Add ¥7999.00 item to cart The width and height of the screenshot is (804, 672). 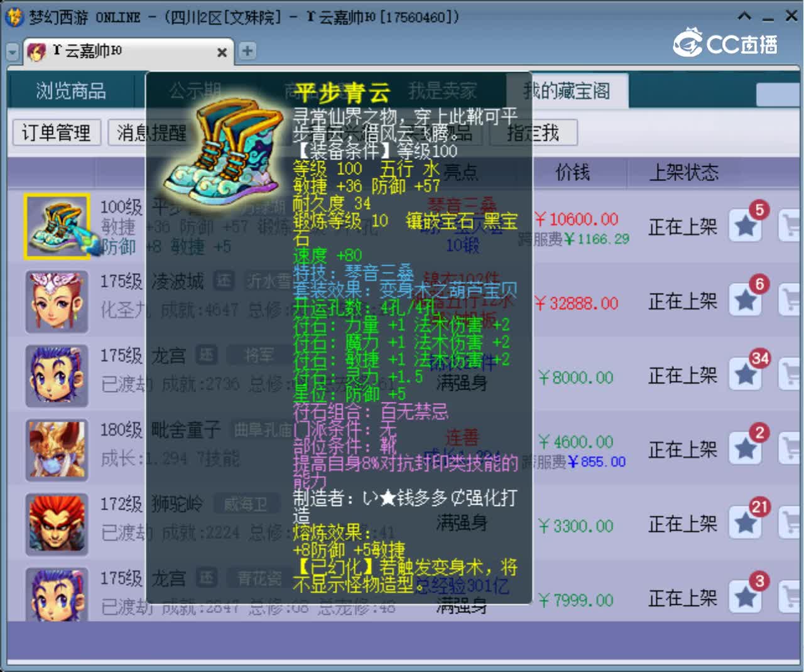click(x=790, y=597)
